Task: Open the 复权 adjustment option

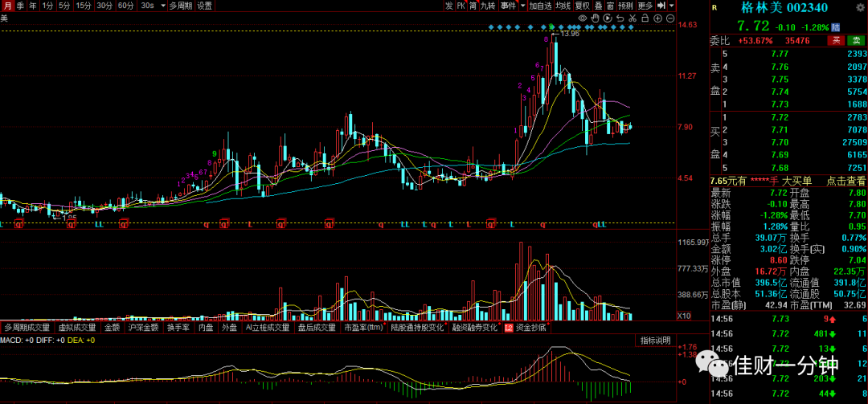Action: click(x=583, y=6)
